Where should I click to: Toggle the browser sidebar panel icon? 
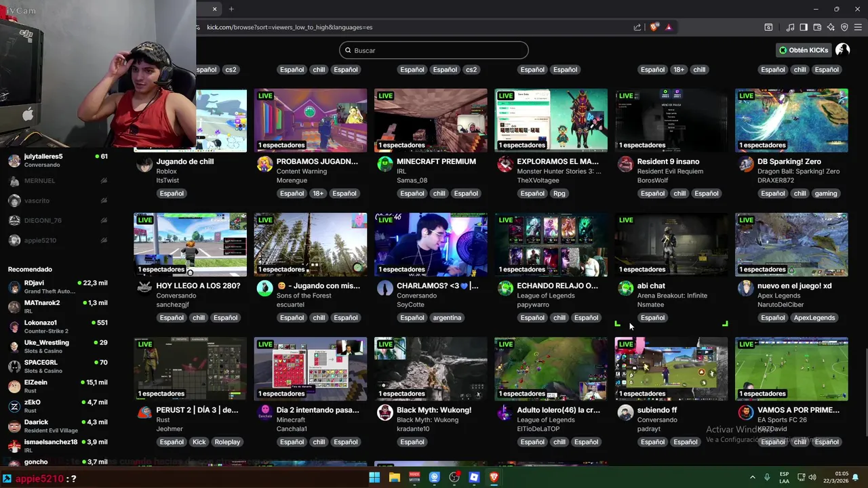[x=804, y=27]
